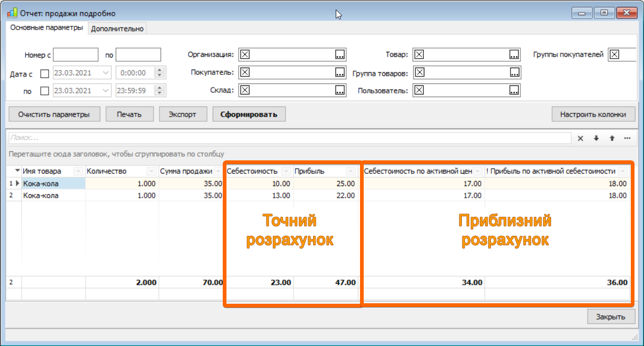The image size is (644, 346).
Task: Clear the Организация field with its X icon
Action: pos(245,54)
